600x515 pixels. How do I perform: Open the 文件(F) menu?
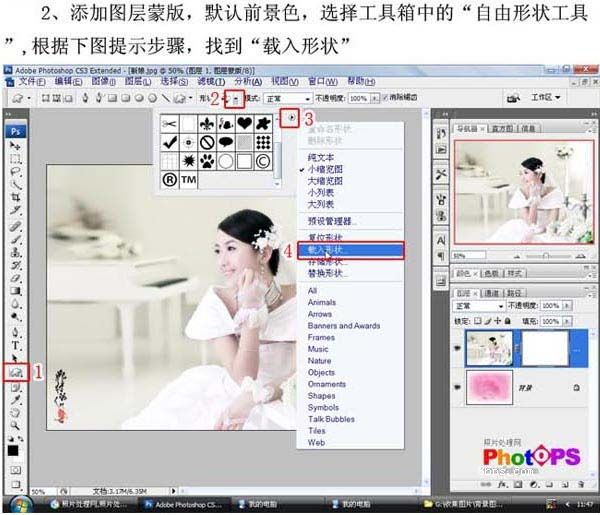point(31,81)
